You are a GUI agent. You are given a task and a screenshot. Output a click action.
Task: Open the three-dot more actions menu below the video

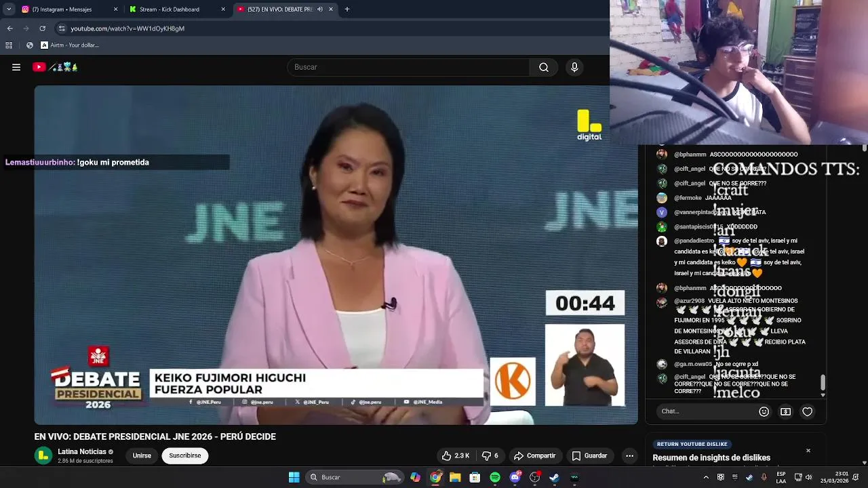[x=629, y=456]
